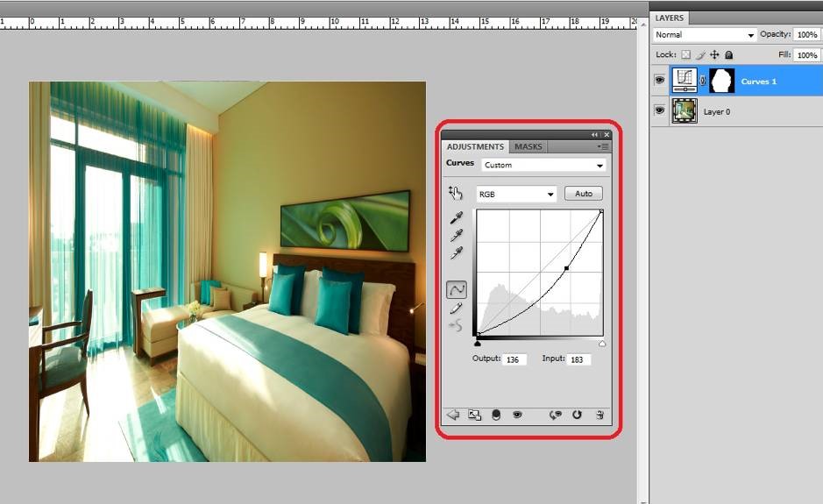Close the Adjustments panel

click(x=607, y=135)
